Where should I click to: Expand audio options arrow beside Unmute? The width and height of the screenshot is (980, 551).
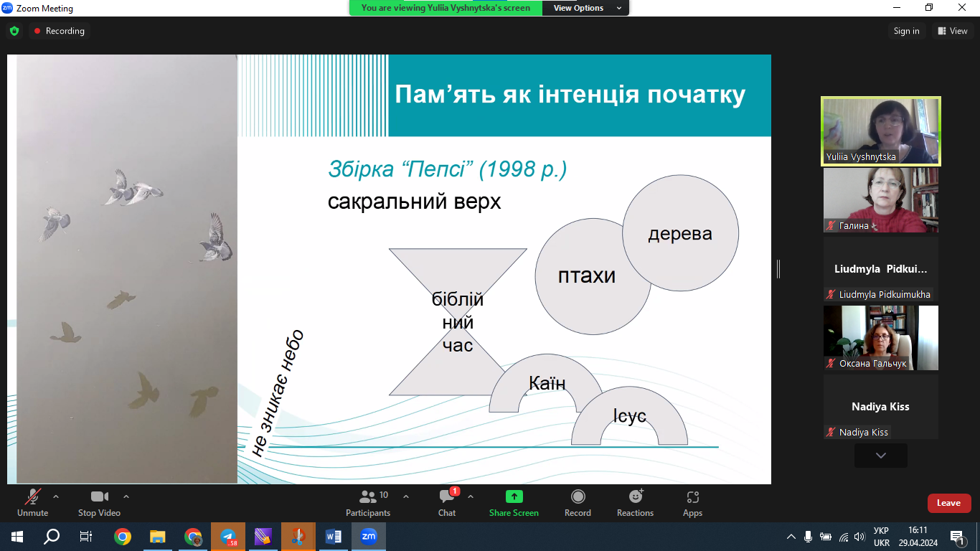click(56, 496)
